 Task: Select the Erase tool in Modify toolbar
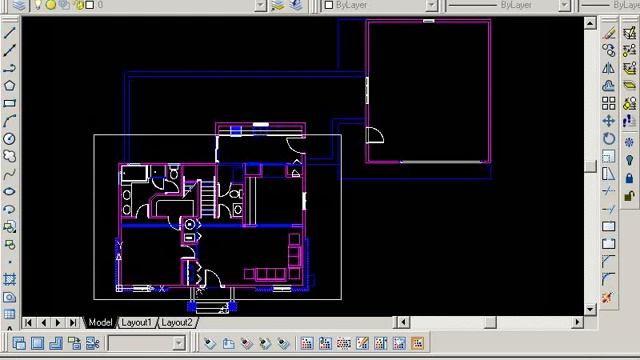[609, 33]
